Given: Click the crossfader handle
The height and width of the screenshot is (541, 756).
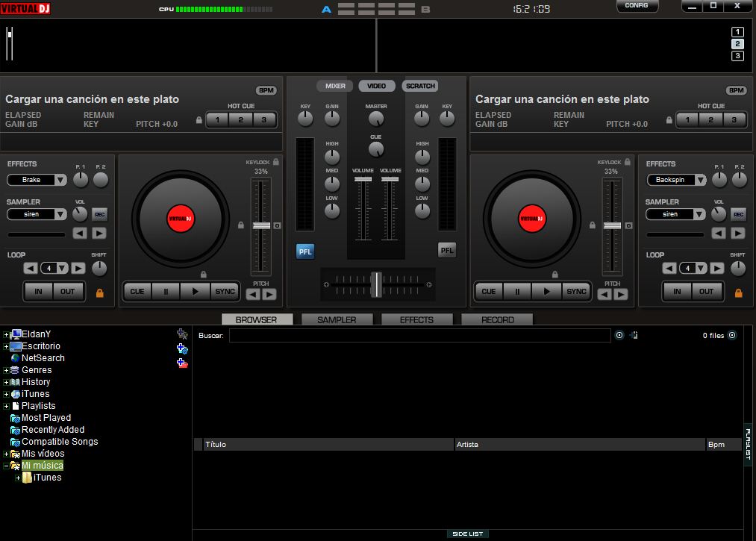Looking at the screenshot, I should pos(376,284).
